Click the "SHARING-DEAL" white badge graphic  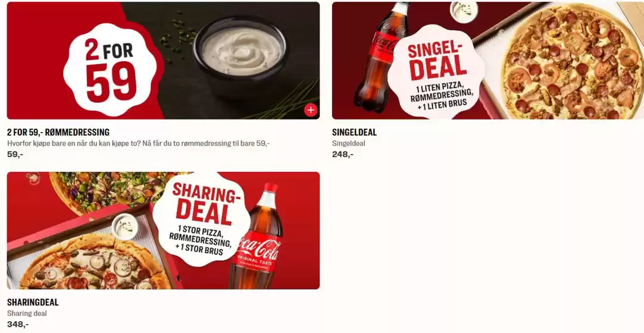[201, 219]
